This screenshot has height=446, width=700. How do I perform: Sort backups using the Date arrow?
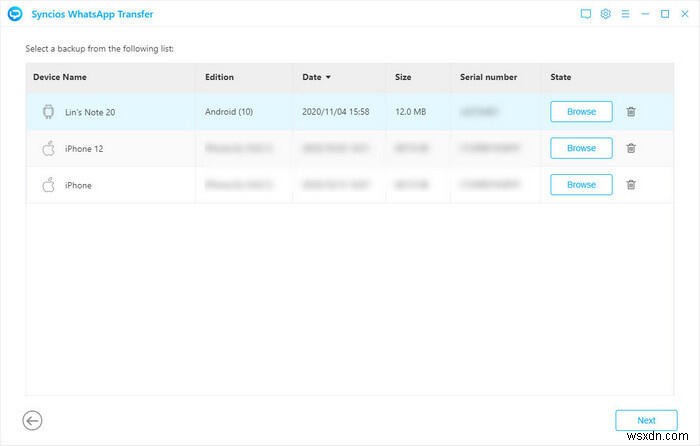pos(328,77)
